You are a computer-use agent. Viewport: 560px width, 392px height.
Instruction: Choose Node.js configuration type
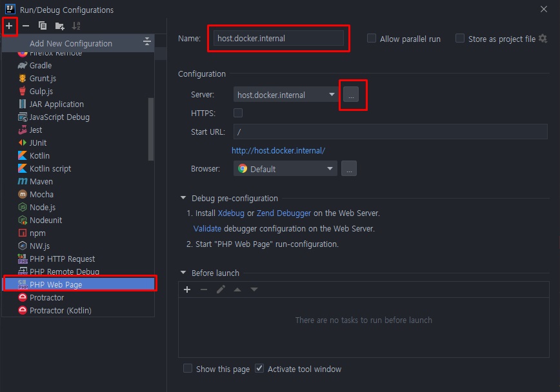pyautogui.click(x=79, y=207)
